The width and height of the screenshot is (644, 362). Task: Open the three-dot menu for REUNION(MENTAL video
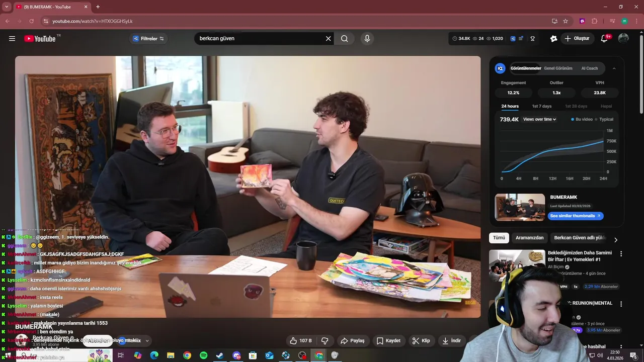[621, 304]
